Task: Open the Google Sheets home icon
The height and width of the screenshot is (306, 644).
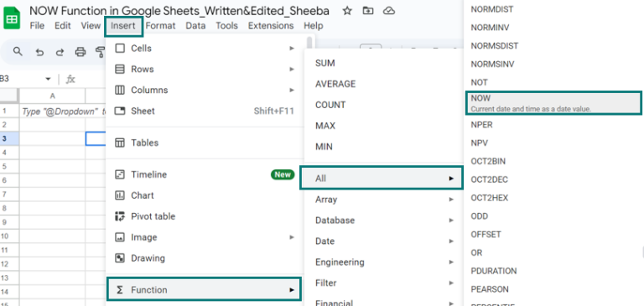Action: pyautogui.click(x=12, y=18)
